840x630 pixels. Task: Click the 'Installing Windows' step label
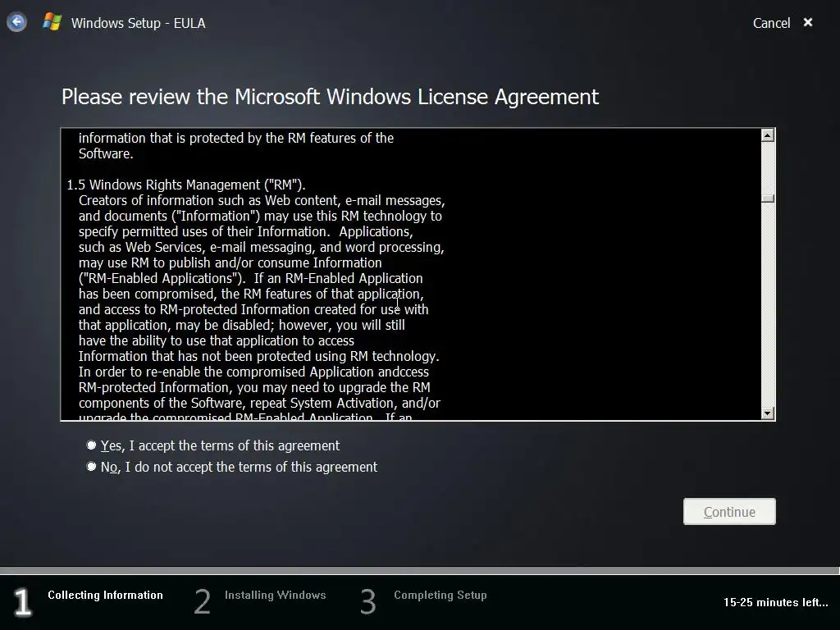(x=275, y=595)
